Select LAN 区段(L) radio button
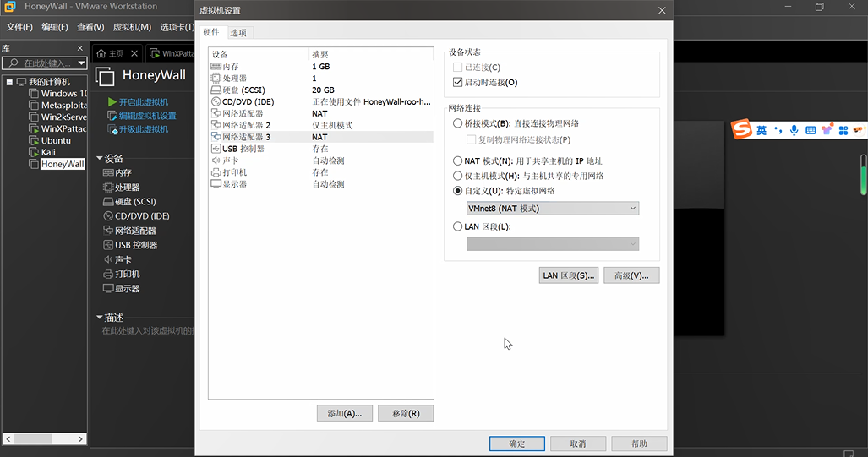The height and width of the screenshot is (457, 868). pyautogui.click(x=457, y=226)
